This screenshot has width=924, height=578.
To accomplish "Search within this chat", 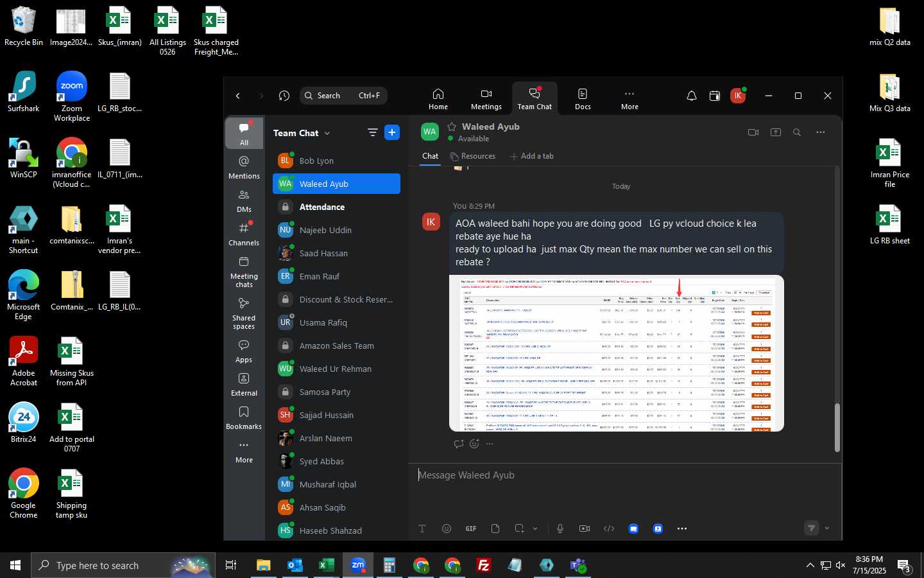I will [x=797, y=132].
